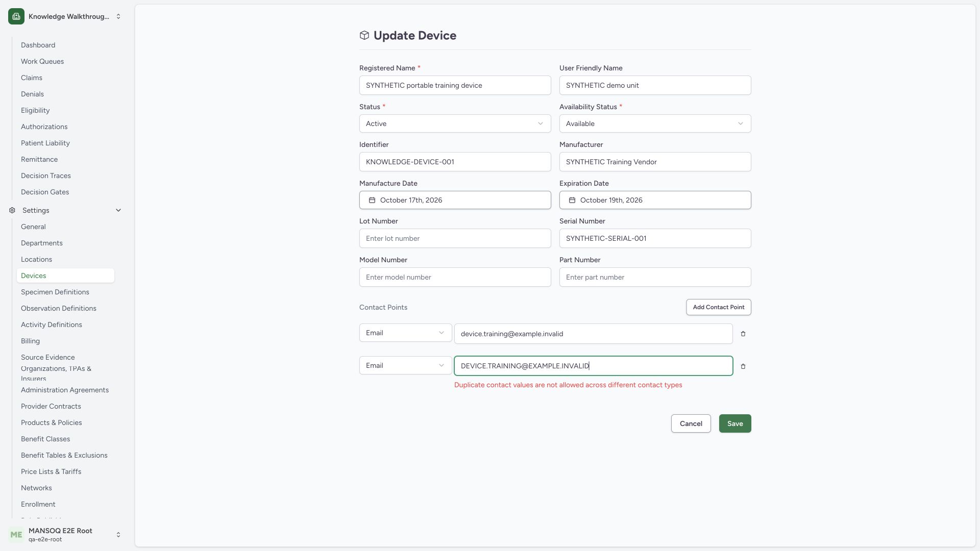Open second contact point type Email dropdown
The image size is (980, 551).
[x=406, y=365]
